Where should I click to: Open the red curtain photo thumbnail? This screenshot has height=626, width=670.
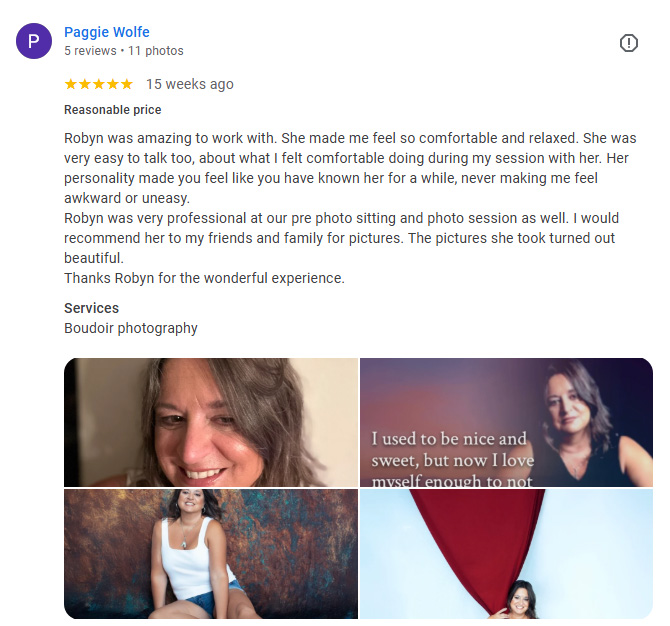click(505, 554)
